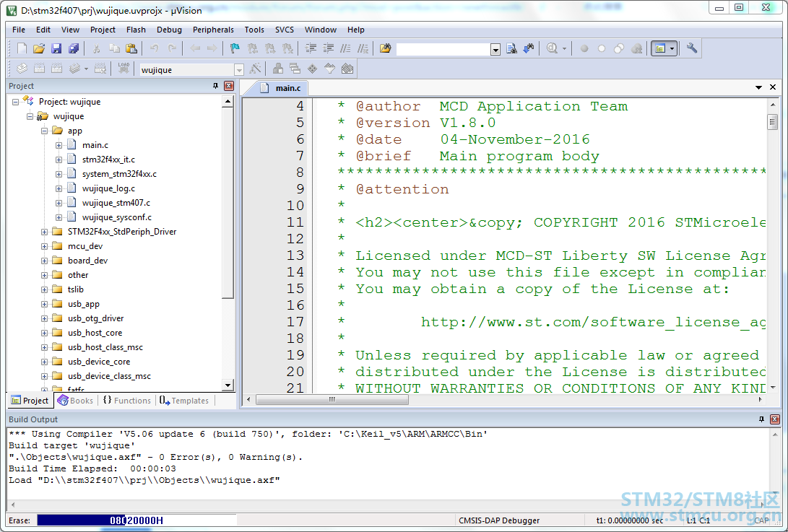Screen dimensions: 788x532
Task: Click the Cut scissors icon
Action: point(97,49)
